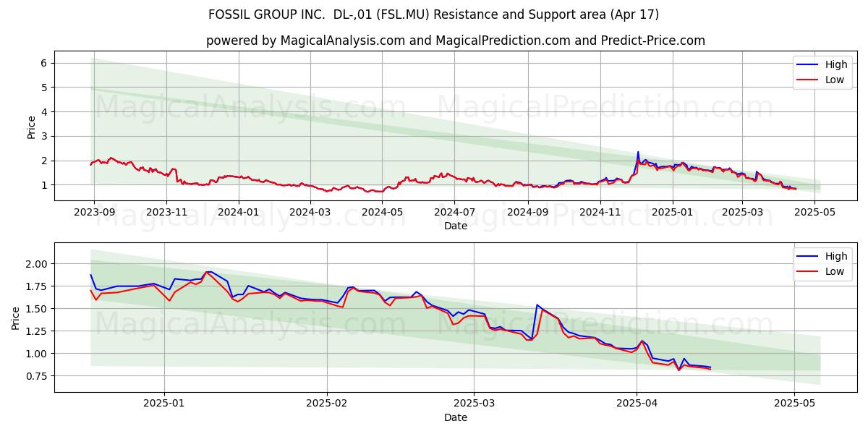Click the y-axis value '3' in upper chart
The width and height of the screenshot is (868, 434).
pyautogui.click(x=43, y=136)
